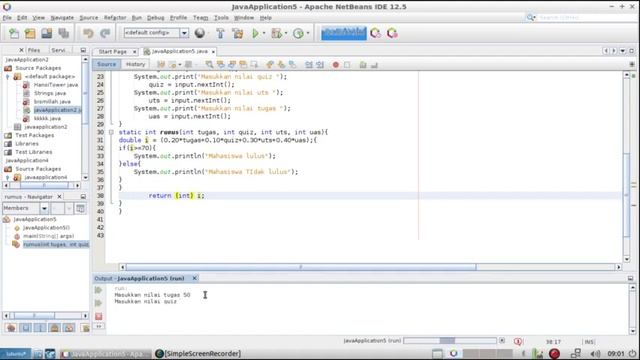Click the Source view button
This screenshot has height=360, width=640.
[x=107, y=64]
